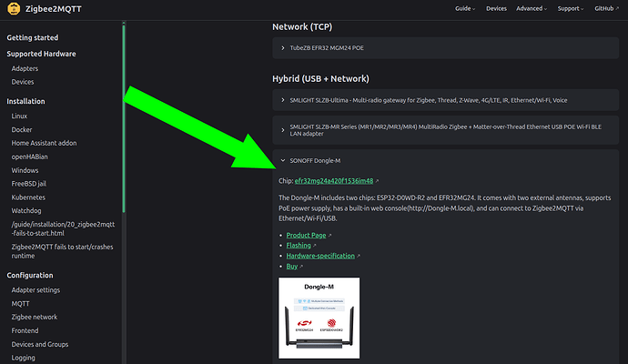Open the Guide dropdown in navbar
Viewport: 628px width, 364px height.
tap(464, 8)
